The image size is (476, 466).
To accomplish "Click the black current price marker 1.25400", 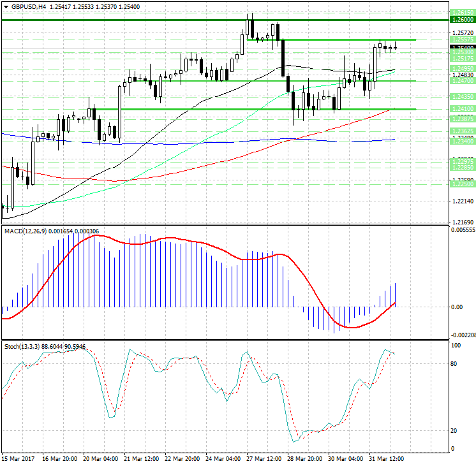I will [x=462, y=48].
